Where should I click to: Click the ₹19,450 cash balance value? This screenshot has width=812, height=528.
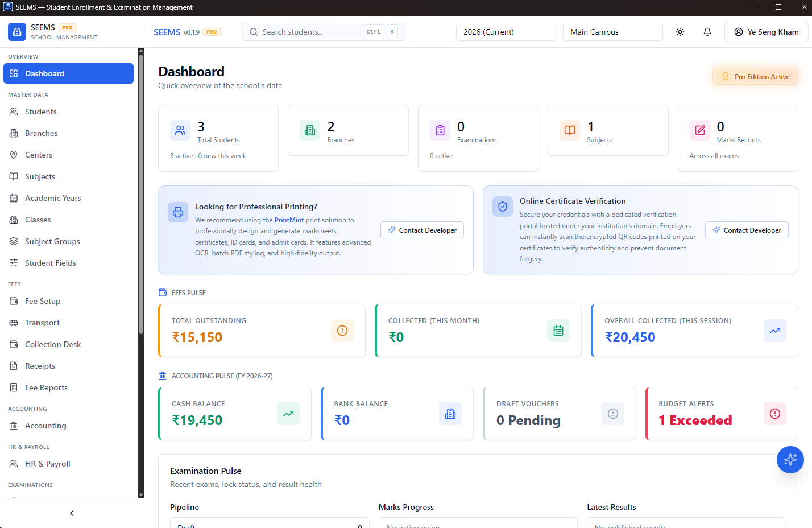197,420
